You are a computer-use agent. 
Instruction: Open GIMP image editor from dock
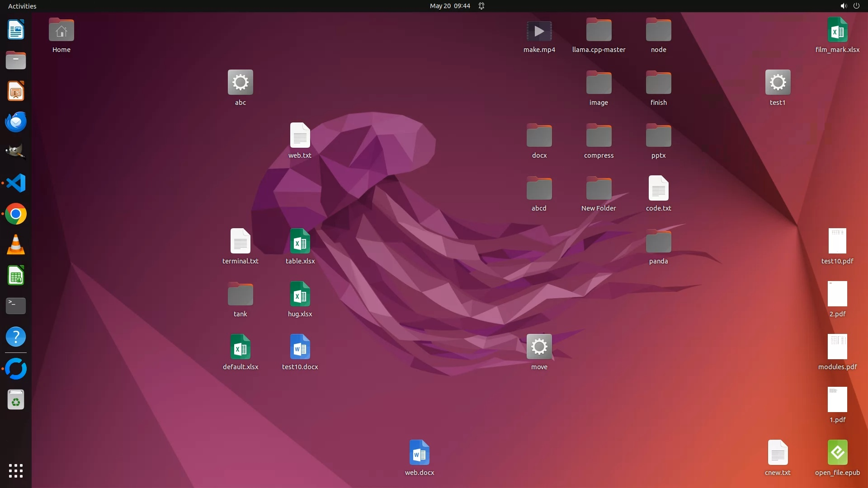16,152
